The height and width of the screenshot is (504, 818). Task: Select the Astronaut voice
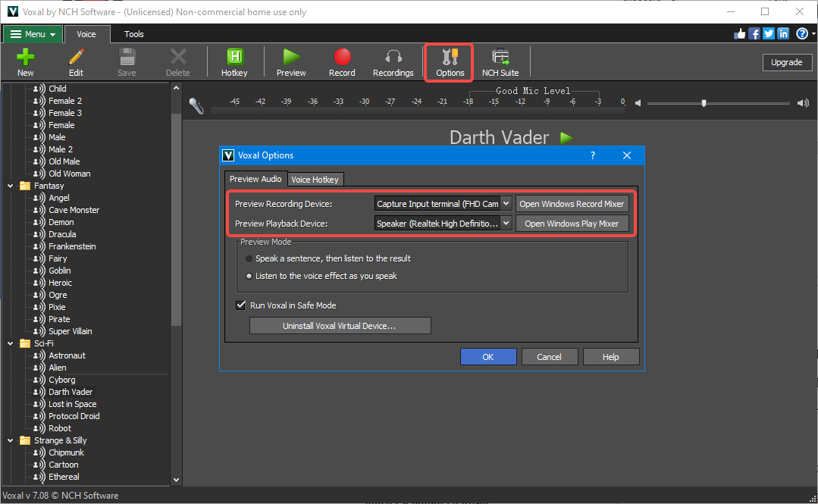tap(67, 355)
